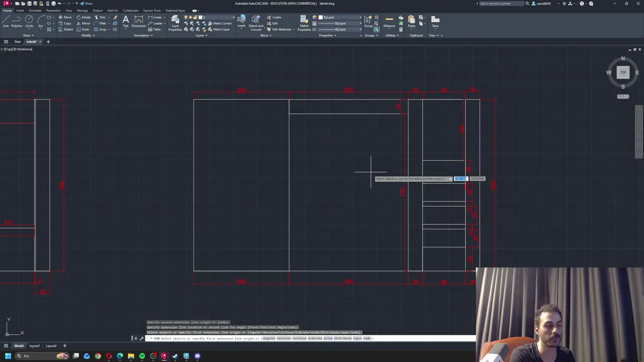The width and height of the screenshot is (644, 362).
Task: Expand the Annotation panel dropdown
Action: pos(143,35)
